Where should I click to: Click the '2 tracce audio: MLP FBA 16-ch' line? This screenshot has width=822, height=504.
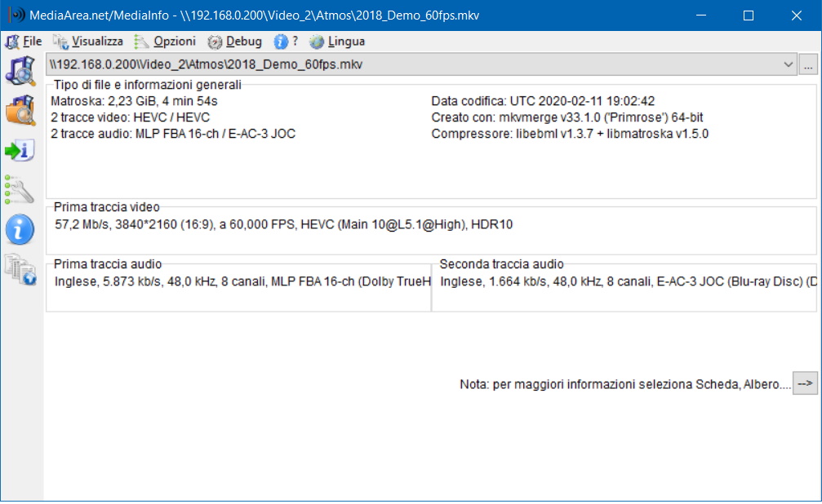click(173, 134)
